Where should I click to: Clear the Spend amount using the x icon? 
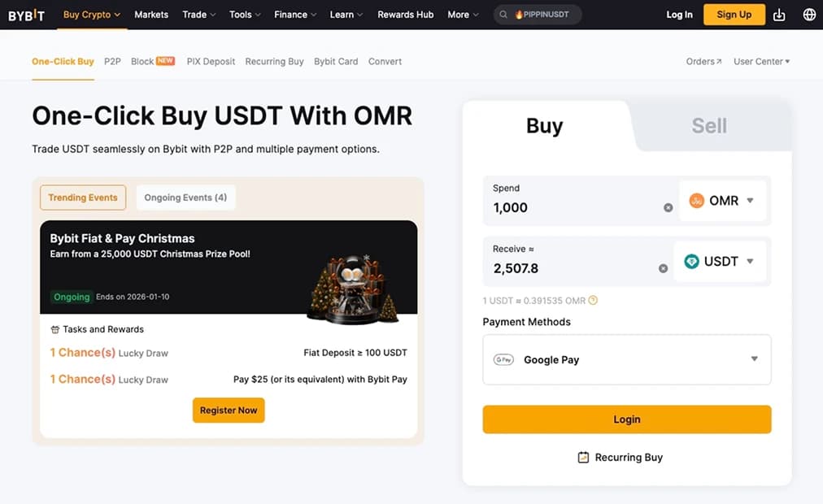(x=668, y=207)
